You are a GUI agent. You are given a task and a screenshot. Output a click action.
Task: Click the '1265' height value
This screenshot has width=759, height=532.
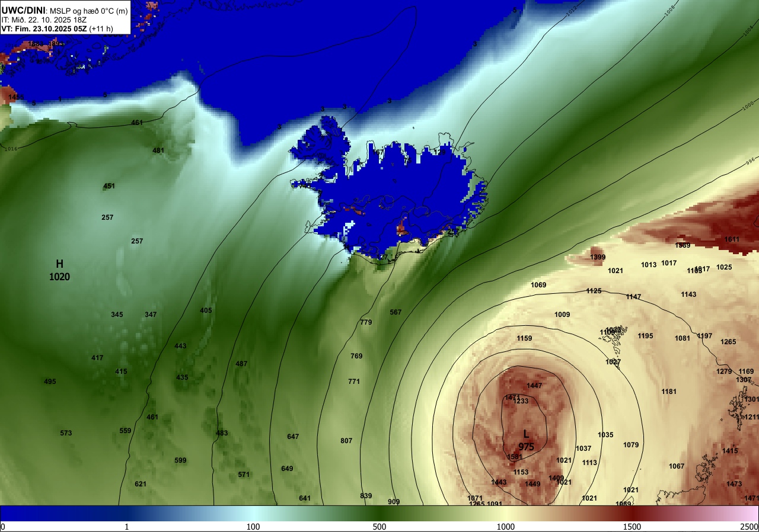coord(728,342)
